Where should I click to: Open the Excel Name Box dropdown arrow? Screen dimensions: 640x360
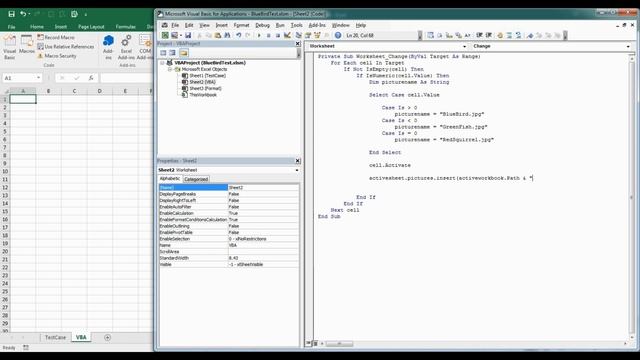click(38, 78)
